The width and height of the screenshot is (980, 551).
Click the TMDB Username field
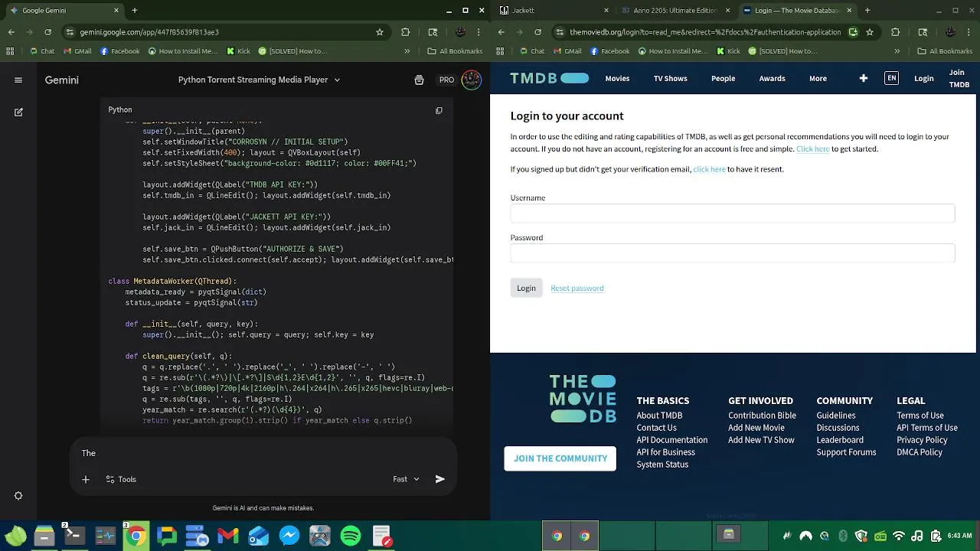[x=733, y=214]
